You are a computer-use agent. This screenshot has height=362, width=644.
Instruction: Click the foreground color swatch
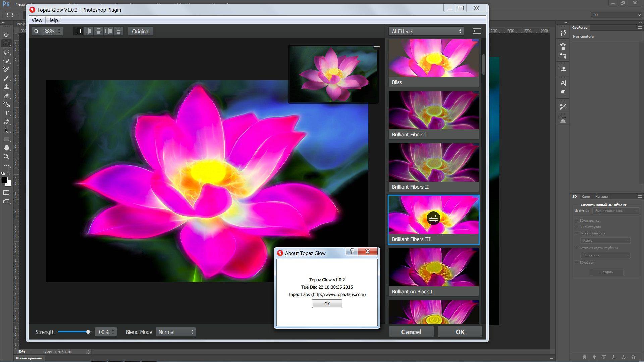pos(4,180)
